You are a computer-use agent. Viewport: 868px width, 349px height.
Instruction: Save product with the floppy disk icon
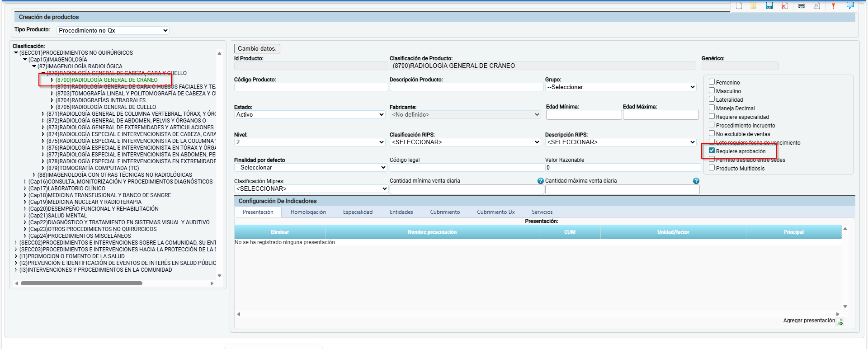(769, 5)
